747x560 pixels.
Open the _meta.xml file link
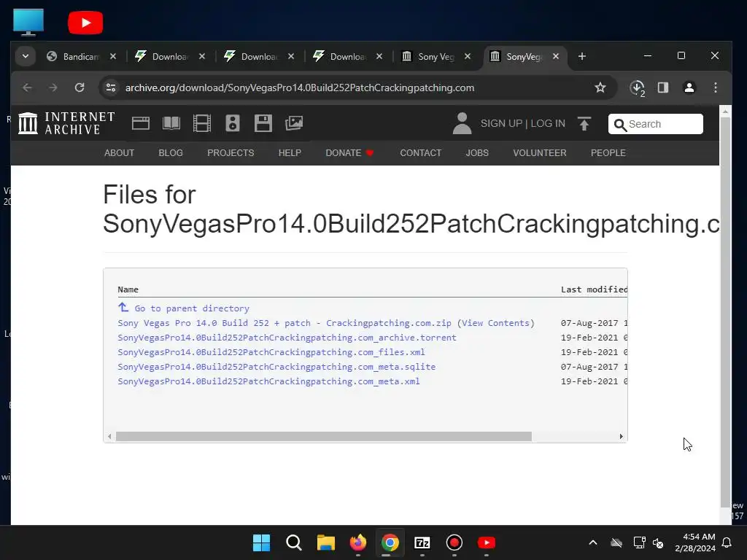(x=268, y=381)
